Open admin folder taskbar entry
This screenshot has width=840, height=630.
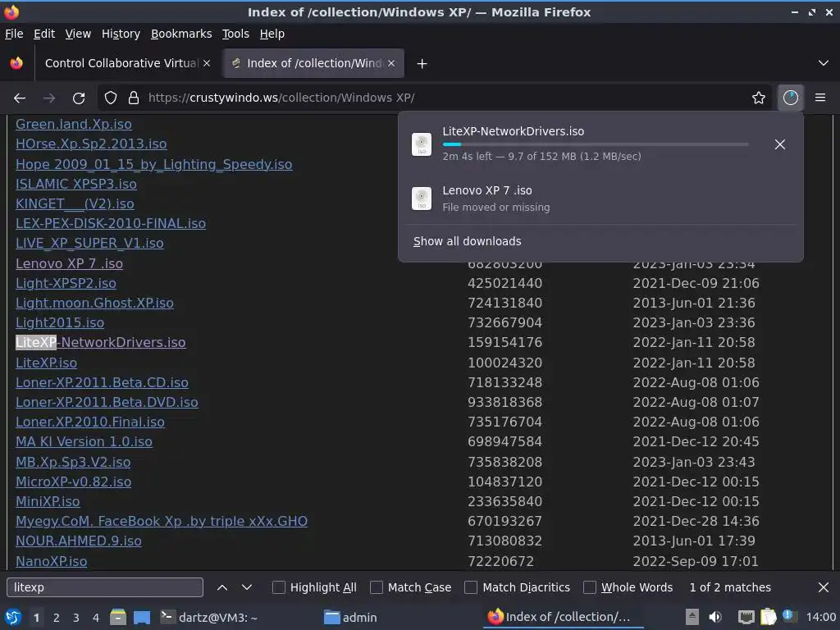(351, 618)
